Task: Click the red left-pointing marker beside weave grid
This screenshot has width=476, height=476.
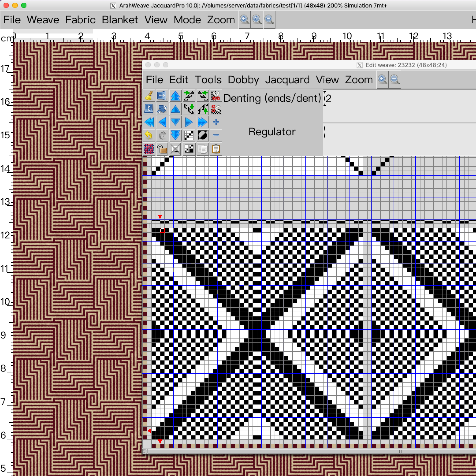Action: point(149,431)
